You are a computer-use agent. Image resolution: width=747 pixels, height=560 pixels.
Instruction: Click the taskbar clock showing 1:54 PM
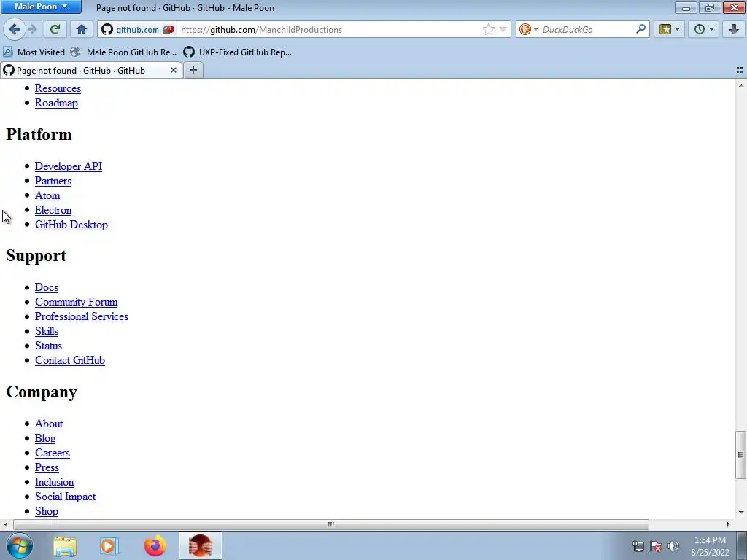(710, 546)
